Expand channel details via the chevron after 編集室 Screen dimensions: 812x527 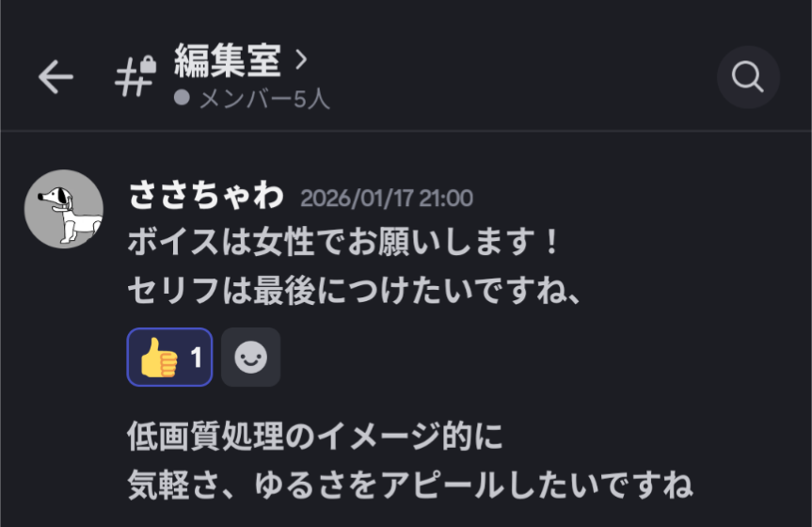[301, 59]
